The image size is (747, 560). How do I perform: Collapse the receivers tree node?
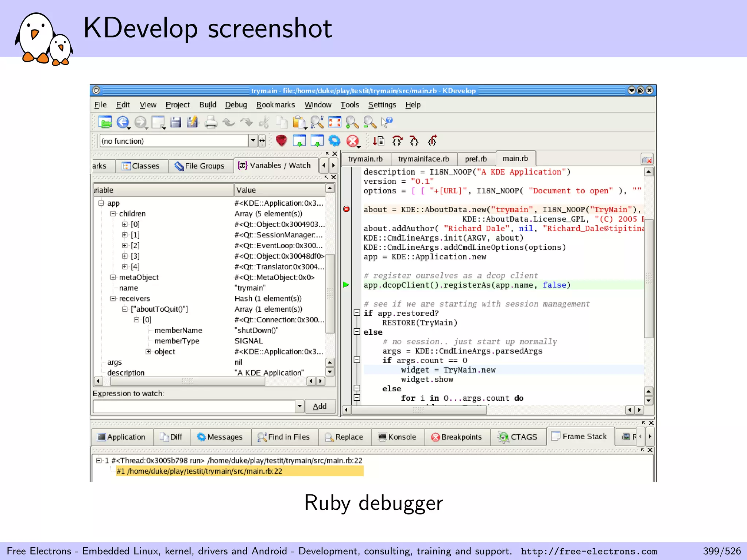pyautogui.click(x=113, y=299)
